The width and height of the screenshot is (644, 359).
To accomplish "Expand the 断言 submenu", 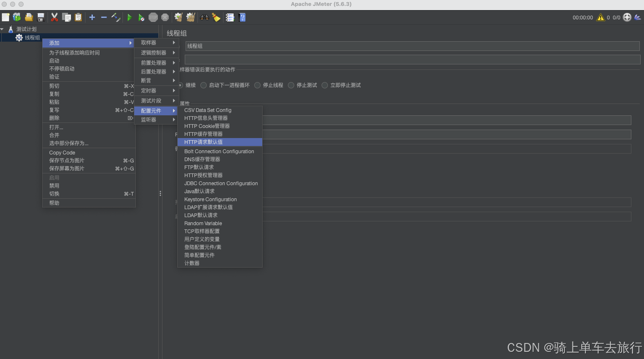I will (x=157, y=80).
